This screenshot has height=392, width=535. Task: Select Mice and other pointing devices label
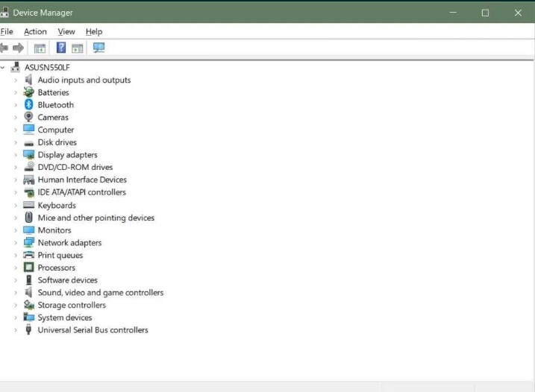point(96,218)
